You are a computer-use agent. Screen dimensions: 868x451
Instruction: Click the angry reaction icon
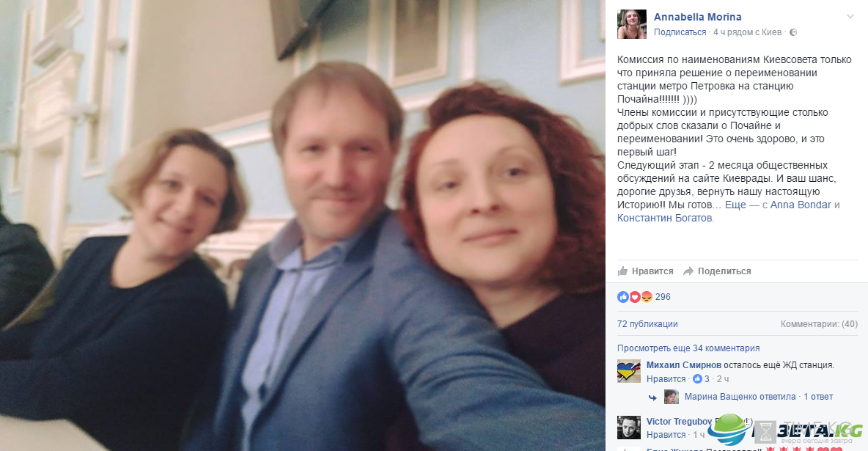coord(646,297)
